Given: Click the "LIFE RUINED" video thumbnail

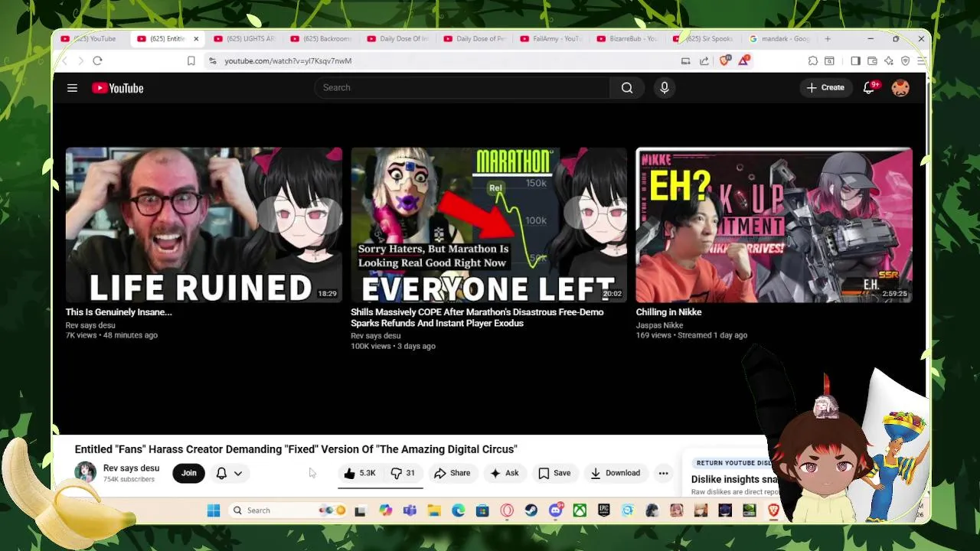Looking at the screenshot, I should (204, 225).
